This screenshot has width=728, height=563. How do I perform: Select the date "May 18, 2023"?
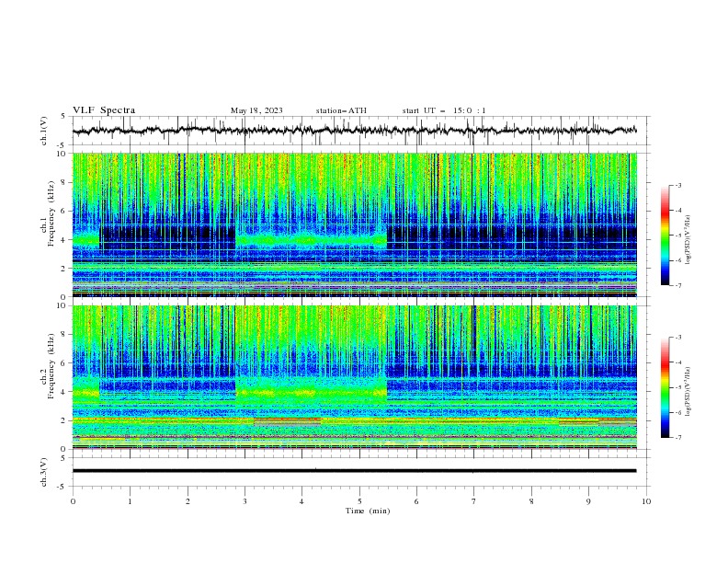click(x=256, y=110)
